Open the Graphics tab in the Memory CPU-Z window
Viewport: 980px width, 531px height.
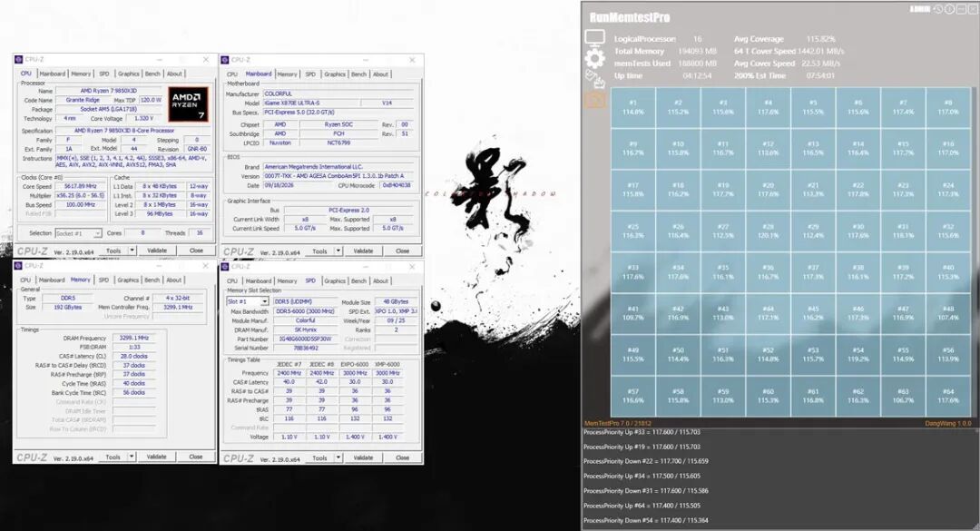[128, 280]
